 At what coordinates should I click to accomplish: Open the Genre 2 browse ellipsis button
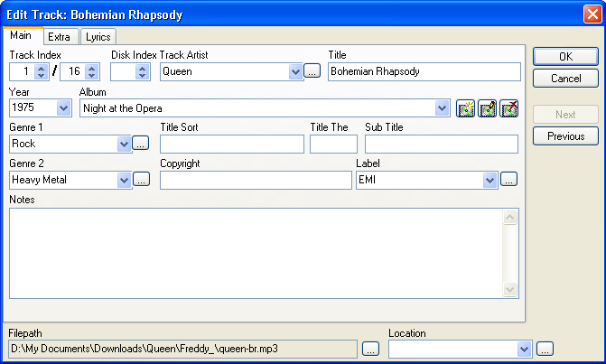tap(142, 180)
